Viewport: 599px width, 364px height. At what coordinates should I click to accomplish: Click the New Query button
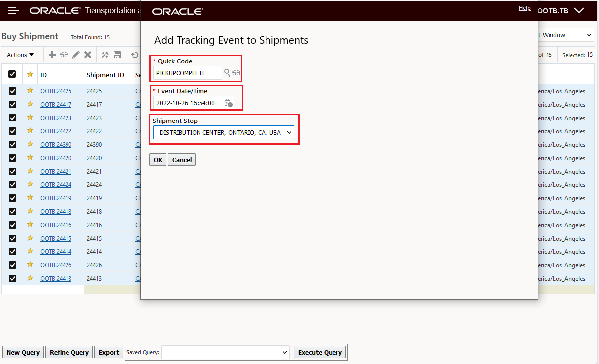click(23, 352)
